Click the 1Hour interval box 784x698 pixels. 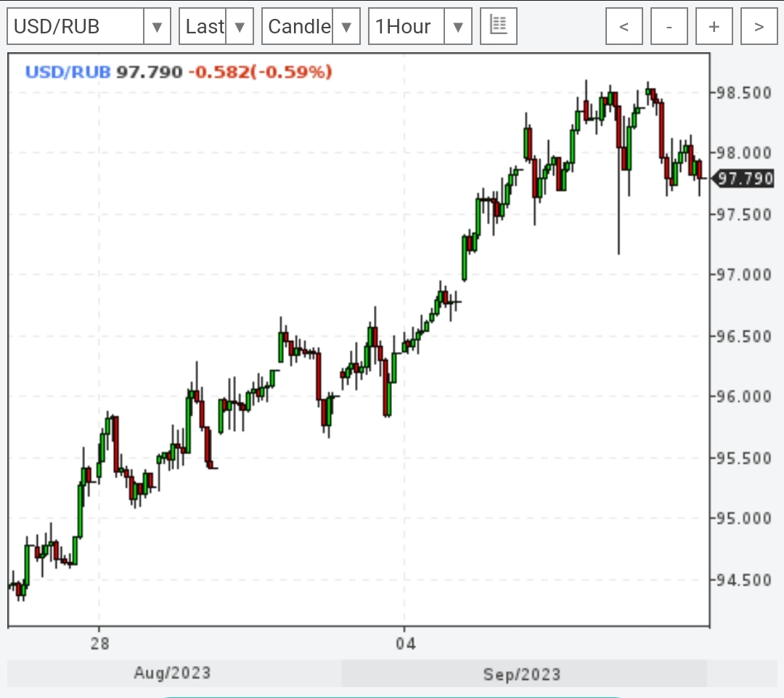[x=407, y=27]
